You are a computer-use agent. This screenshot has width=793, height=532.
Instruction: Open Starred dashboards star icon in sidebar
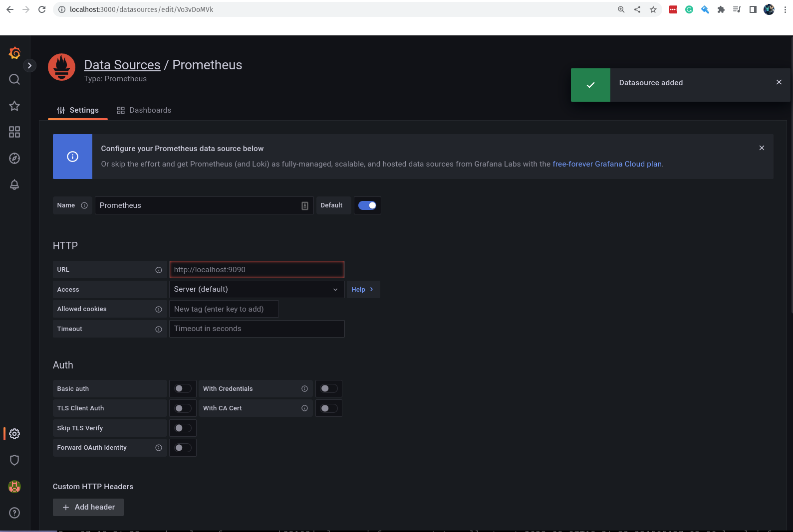tap(14, 106)
